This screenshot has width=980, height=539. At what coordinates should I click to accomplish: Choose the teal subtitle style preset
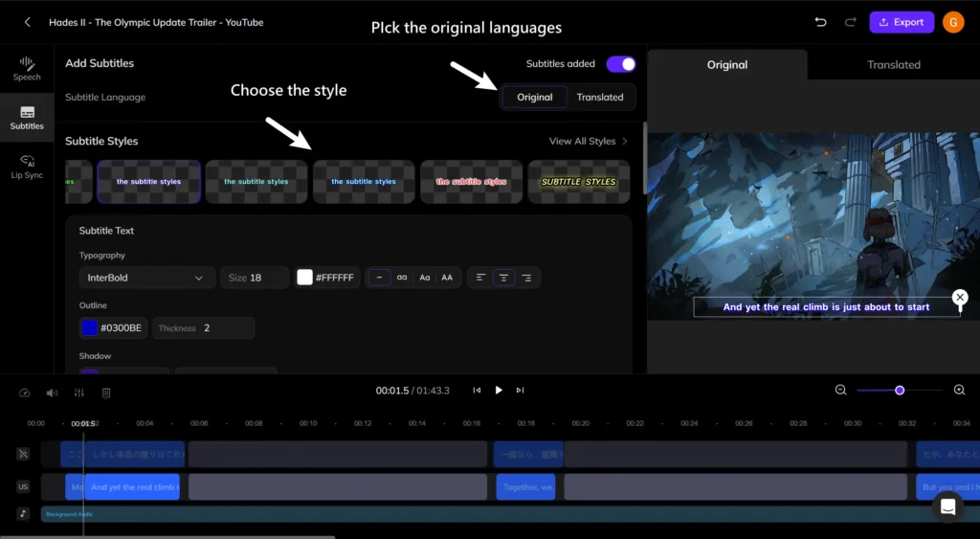click(256, 181)
